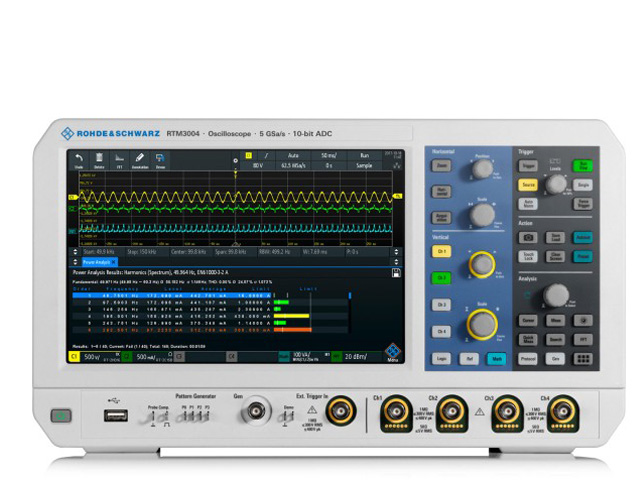This screenshot has width=640, height=480.
Task: Select the Annotation pencil icon
Action: 140,160
